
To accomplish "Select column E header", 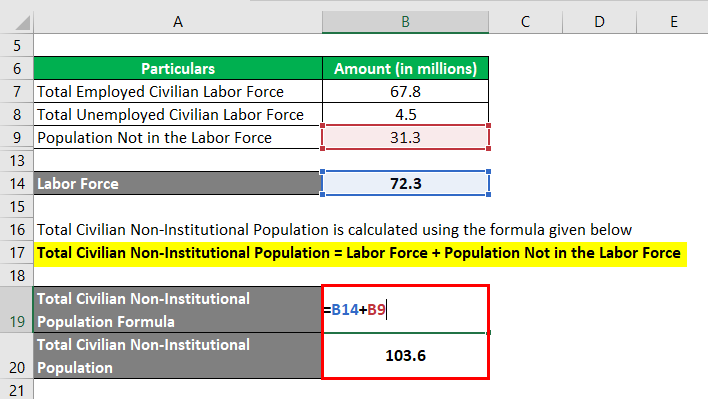I will [x=672, y=22].
